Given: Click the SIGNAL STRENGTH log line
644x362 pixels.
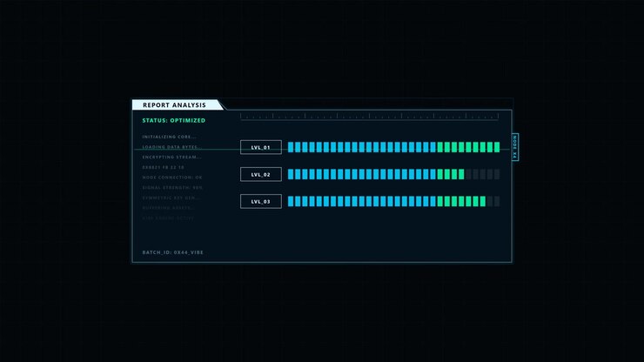Looking at the screenshot, I should click(x=172, y=188).
